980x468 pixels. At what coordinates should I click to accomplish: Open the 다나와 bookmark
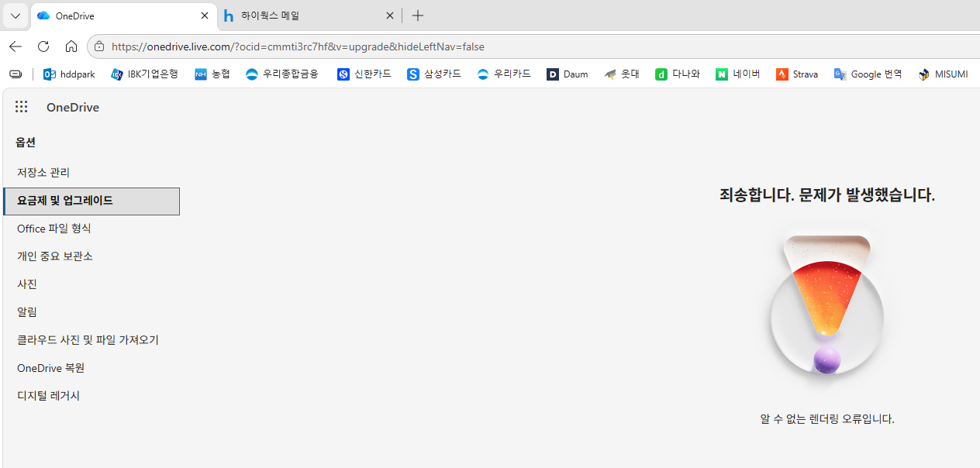pyautogui.click(x=678, y=74)
